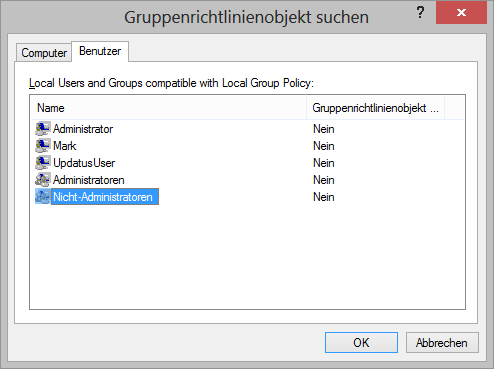
Task: Select the Mark entry
Action: click(x=65, y=146)
